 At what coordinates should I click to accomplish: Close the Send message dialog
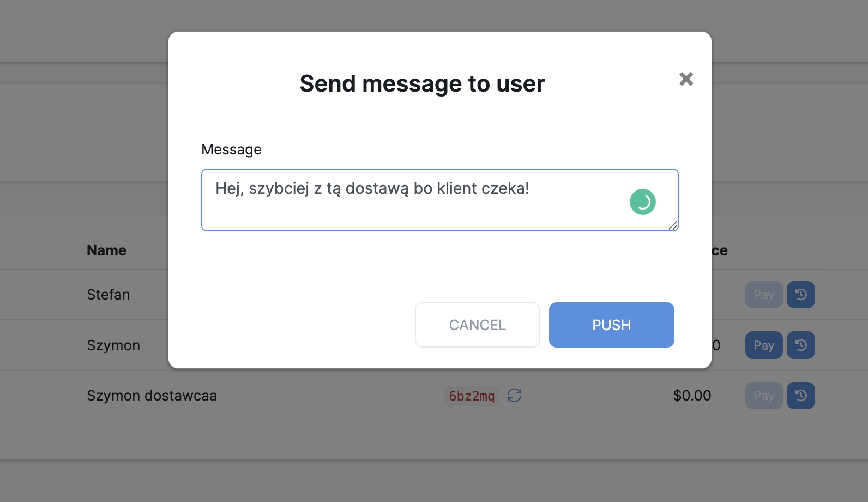point(686,79)
